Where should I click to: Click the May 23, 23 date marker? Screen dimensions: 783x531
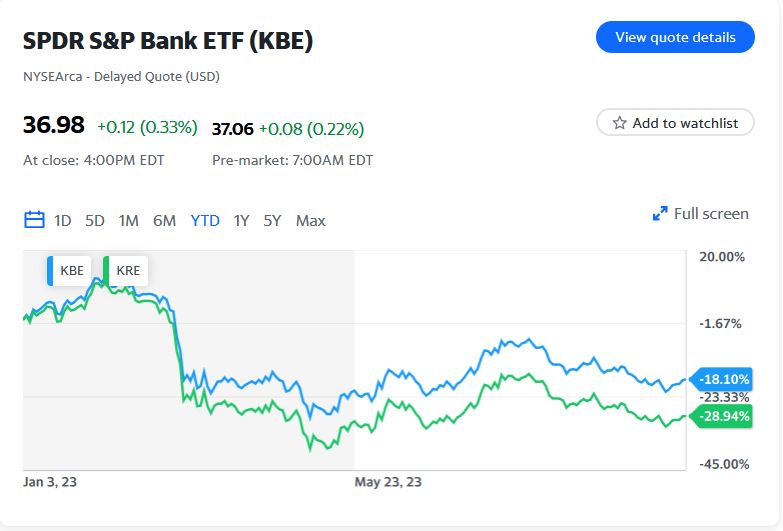[x=388, y=482]
